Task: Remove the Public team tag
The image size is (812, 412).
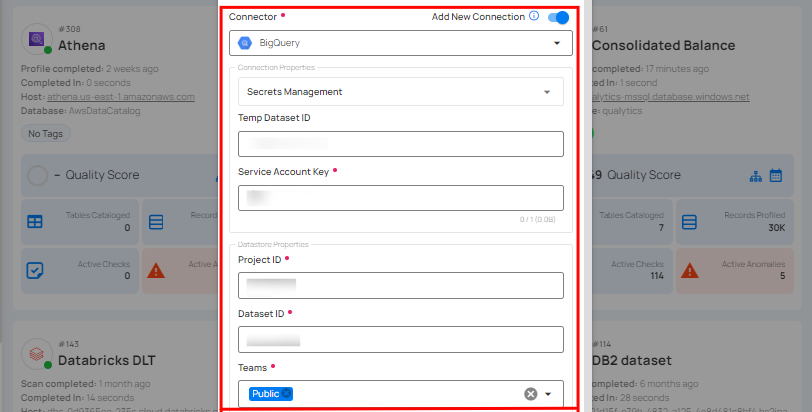Action: (286, 393)
